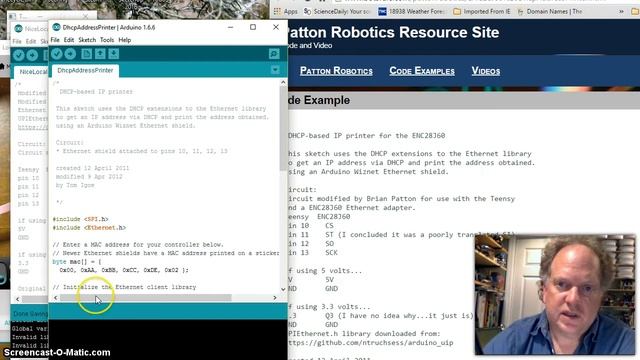Image resolution: width=640 pixels, height=360 pixels.
Task: Click MAC address values line 0x00, 0xAA
Action: point(124,270)
